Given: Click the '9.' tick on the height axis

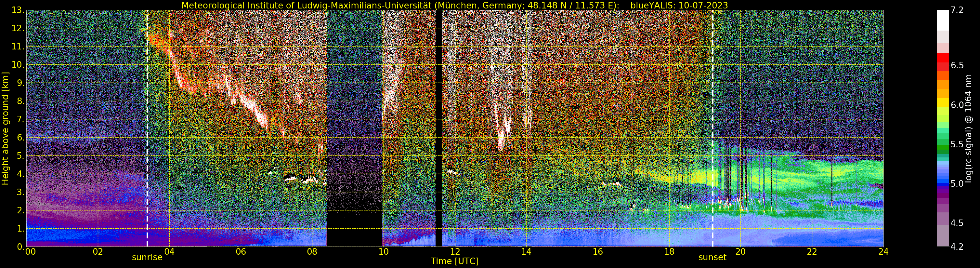Looking at the screenshot, I should click(20, 83).
